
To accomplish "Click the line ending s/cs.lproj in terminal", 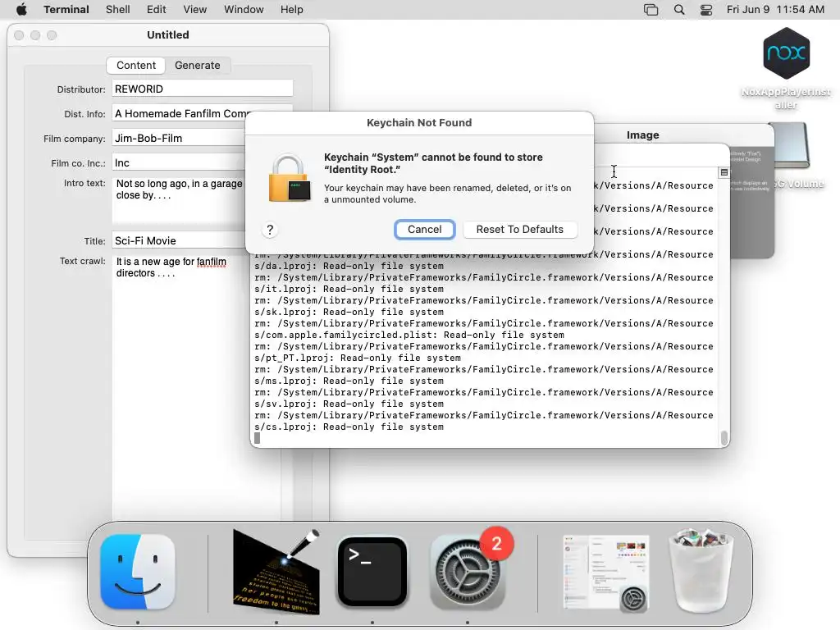I will pos(349,427).
